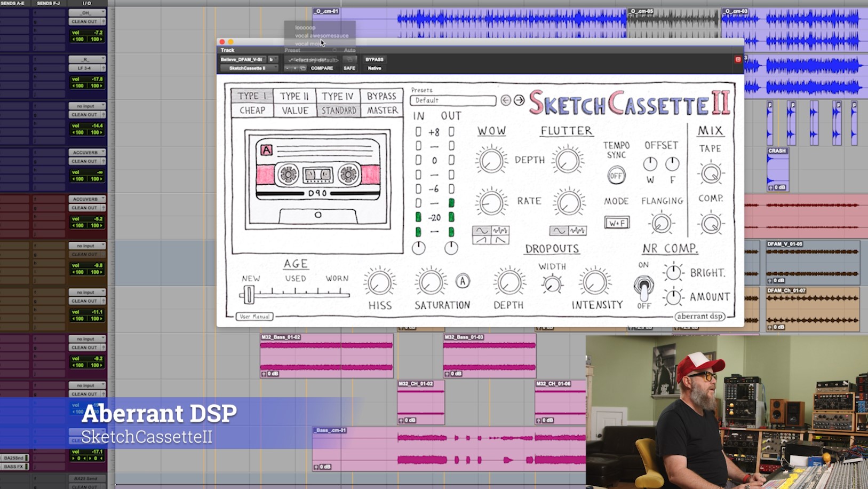Click the aberrant dsp logo button
Viewport: 868px width, 489px height.
click(700, 316)
